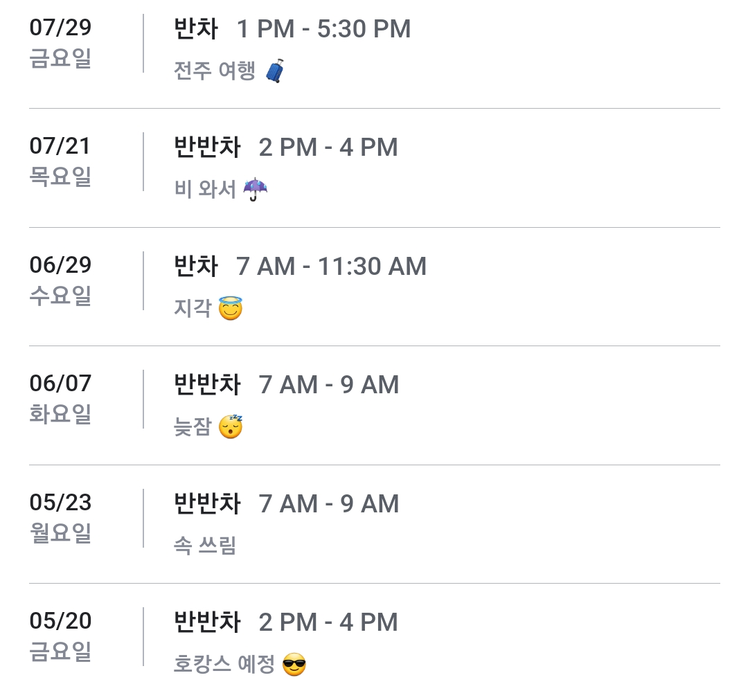The width and height of the screenshot is (748, 700).
Task: Open the 05/23 반반차 entry title
Action: (x=207, y=504)
